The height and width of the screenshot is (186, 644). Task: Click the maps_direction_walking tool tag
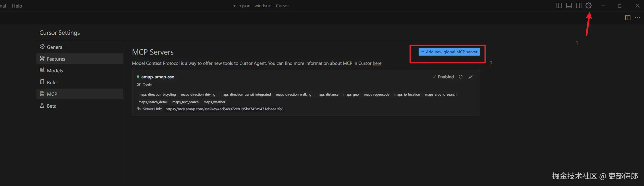pos(294,94)
